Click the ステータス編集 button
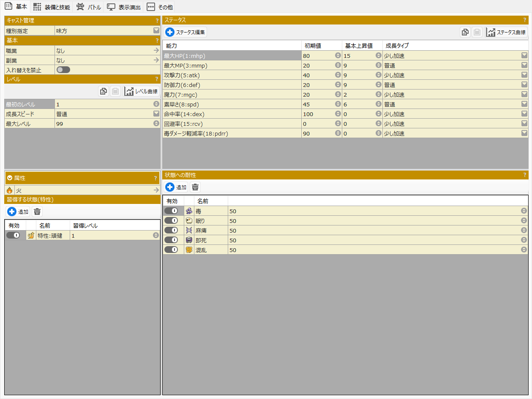The width and height of the screenshot is (532, 399). [x=186, y=32]
